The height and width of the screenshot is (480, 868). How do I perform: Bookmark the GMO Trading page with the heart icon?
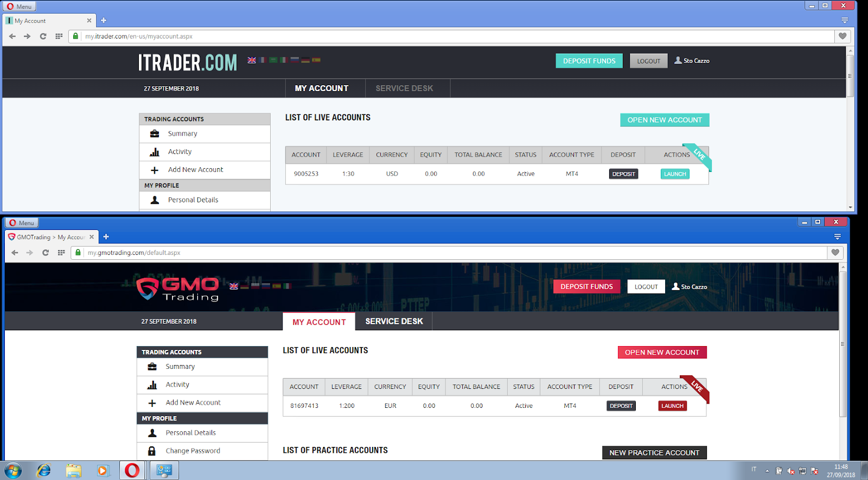[x=835, y=252]
